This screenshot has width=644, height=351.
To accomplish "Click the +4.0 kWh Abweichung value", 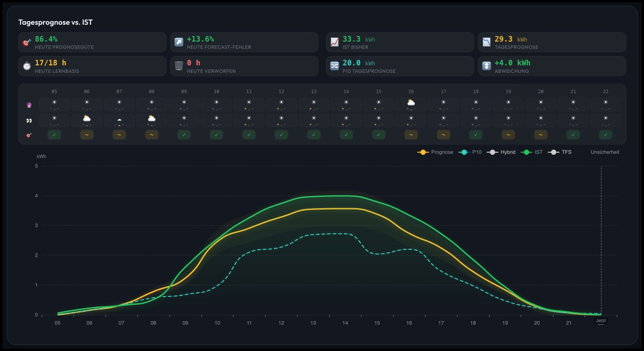I will 513,63.
